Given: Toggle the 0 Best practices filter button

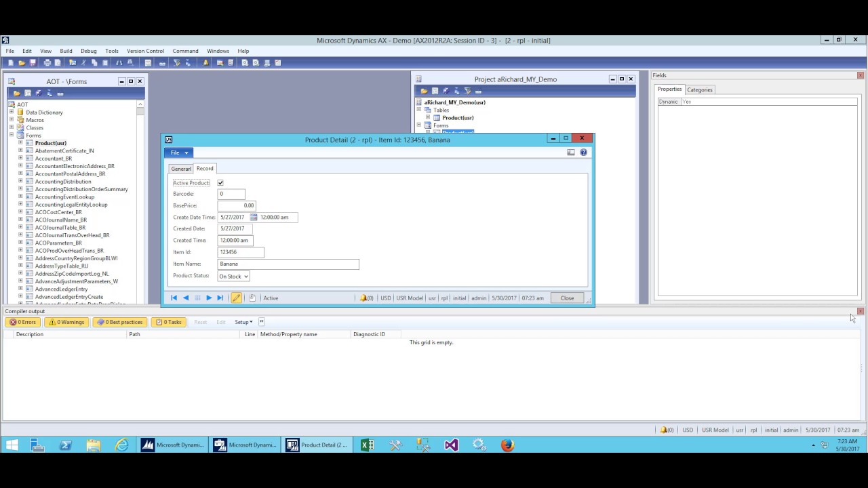Looking at the screenshot, I should tap(120, 322).
